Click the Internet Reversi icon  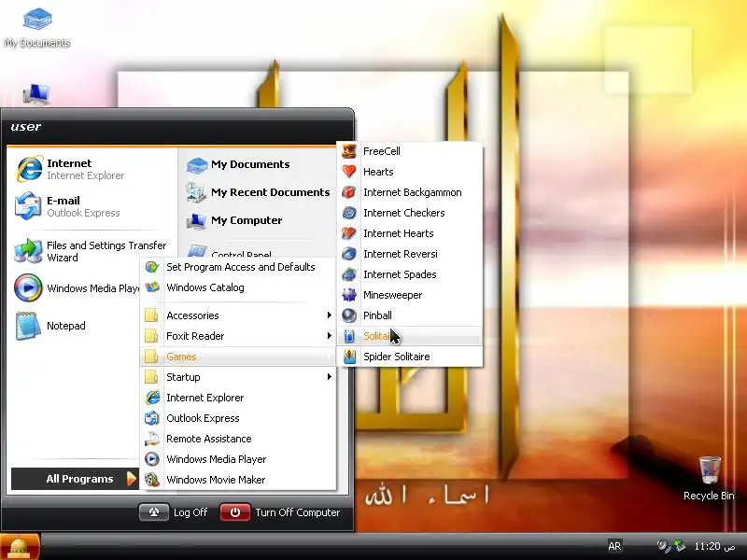tap(349, 253)
